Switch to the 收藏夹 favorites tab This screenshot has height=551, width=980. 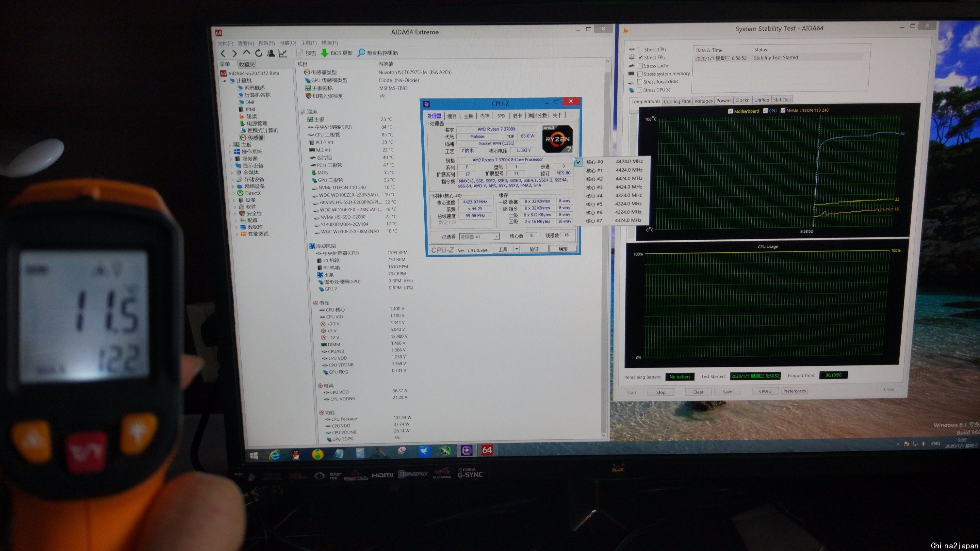point(247,64)
